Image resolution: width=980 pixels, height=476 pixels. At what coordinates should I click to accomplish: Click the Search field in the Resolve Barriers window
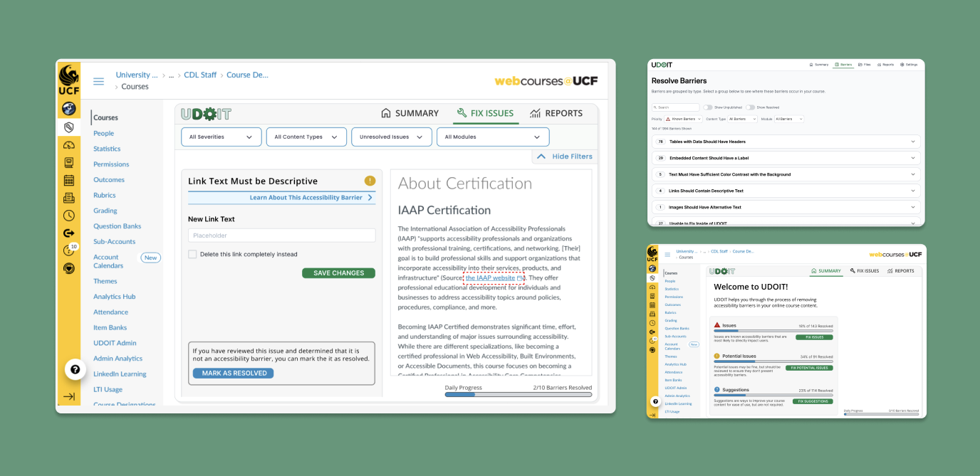click(x=676, y=107)
